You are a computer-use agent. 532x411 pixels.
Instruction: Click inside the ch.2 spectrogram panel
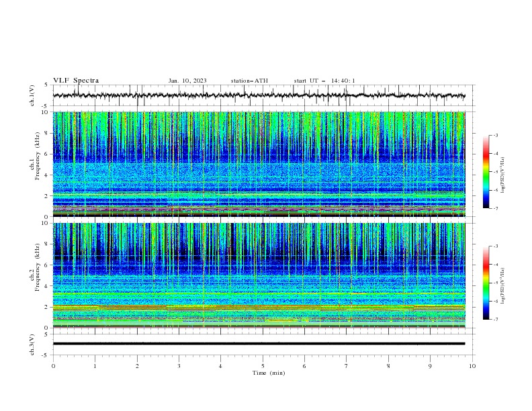[259, 275]
